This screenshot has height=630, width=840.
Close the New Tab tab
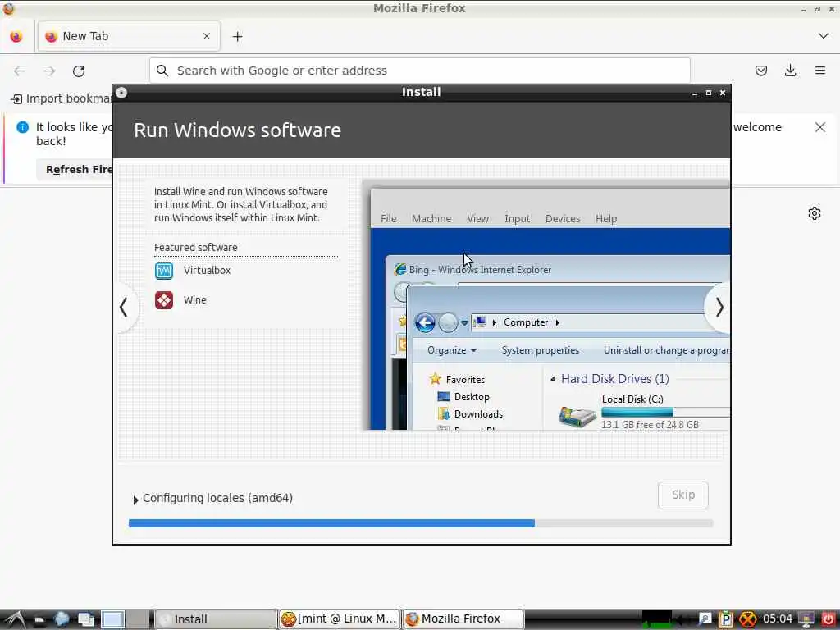[206, 36]
